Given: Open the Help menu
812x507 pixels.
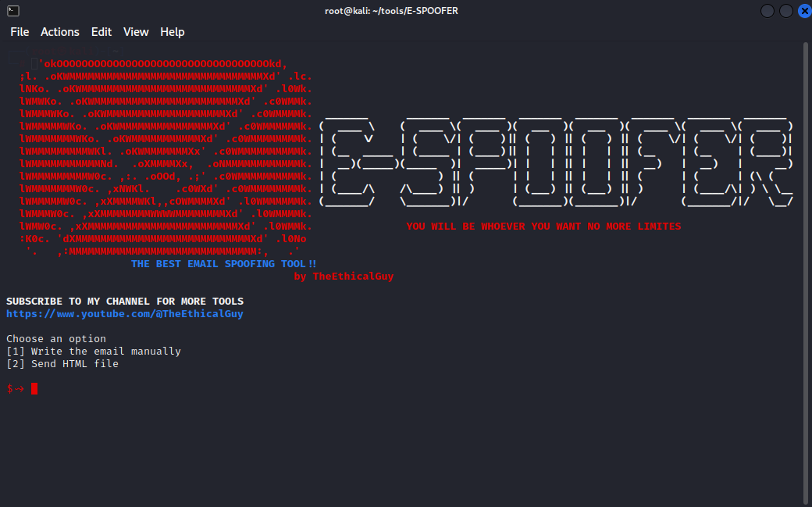Looking at the screenshot, I should tap(173, 32).
